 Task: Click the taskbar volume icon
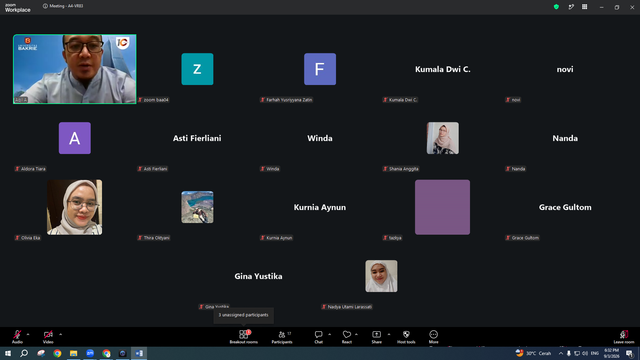click(x=585, y=353)
